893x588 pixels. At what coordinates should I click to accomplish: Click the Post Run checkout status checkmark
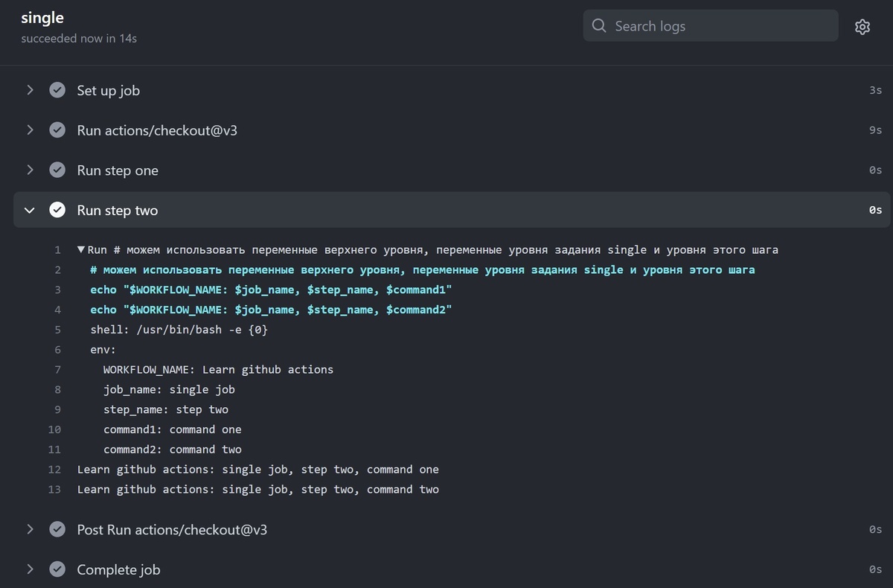tap(57, 530)
